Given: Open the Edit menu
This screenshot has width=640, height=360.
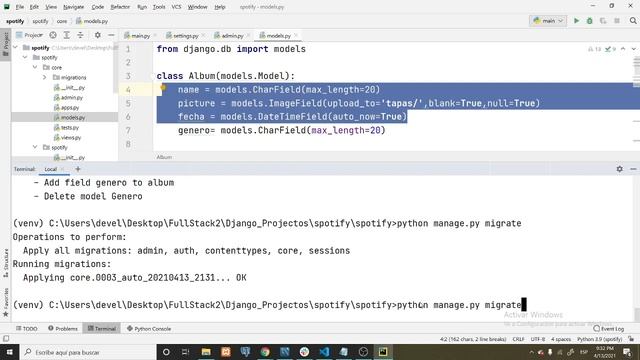Looking at the screenshot, I should click(x=34, y=7).
